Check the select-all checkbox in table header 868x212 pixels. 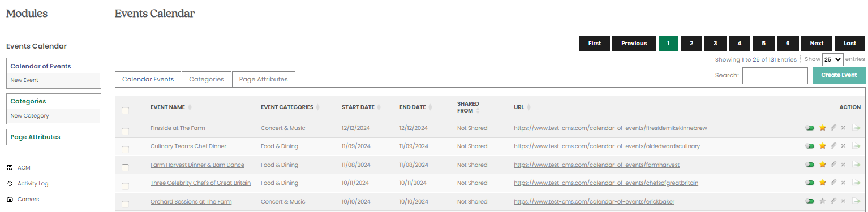point(125,110)
